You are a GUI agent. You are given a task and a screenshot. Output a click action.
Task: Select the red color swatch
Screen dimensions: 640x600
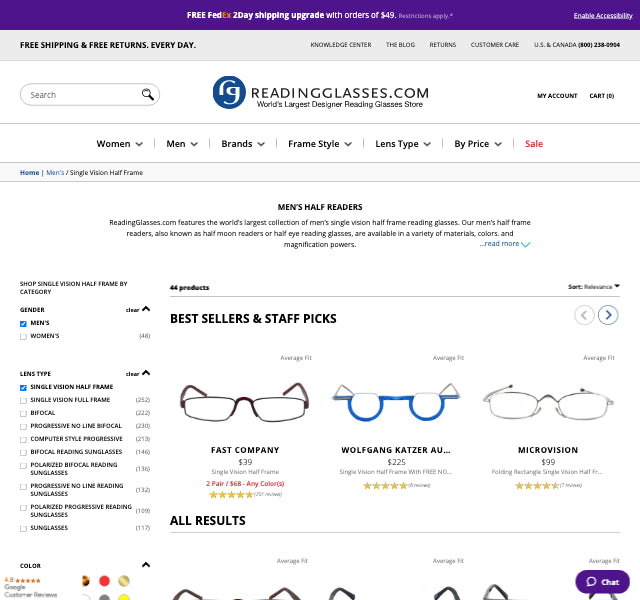(x=104, y=581)
